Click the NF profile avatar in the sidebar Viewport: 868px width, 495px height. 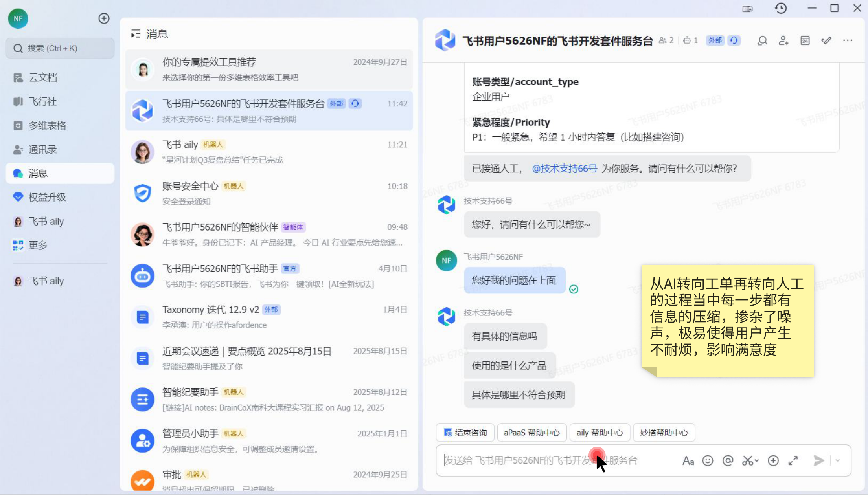18,18
